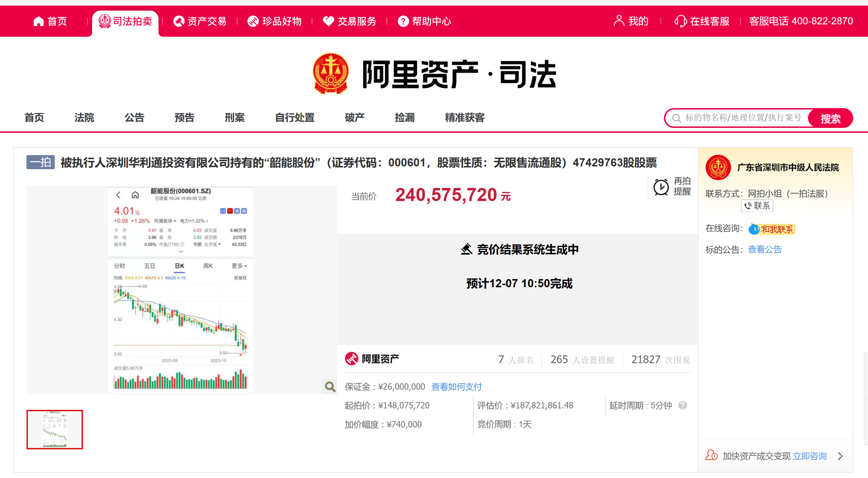Open 珍品好物 in top bar
The height and width of the screenshot is (478, 868).
(x=275, y=21)
